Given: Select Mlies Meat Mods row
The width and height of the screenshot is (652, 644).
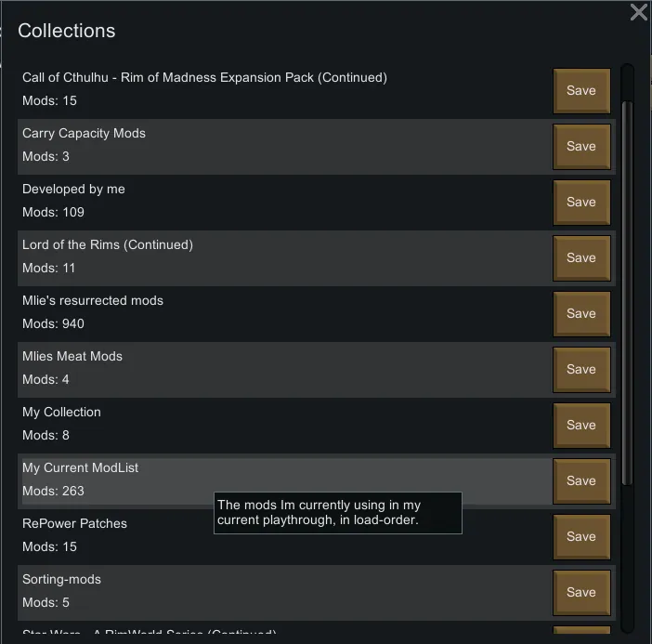Looking at the screenshot, I should pos(279,369).
